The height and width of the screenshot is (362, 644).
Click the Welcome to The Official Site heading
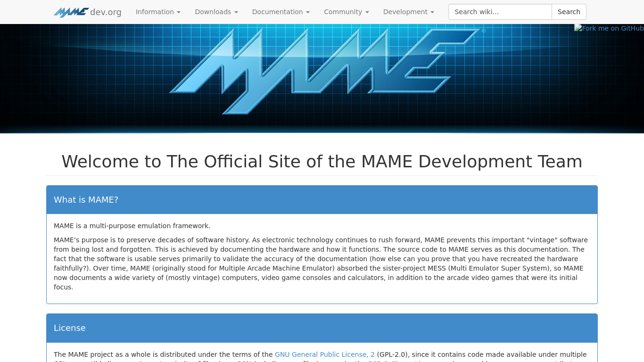point(322,161)
